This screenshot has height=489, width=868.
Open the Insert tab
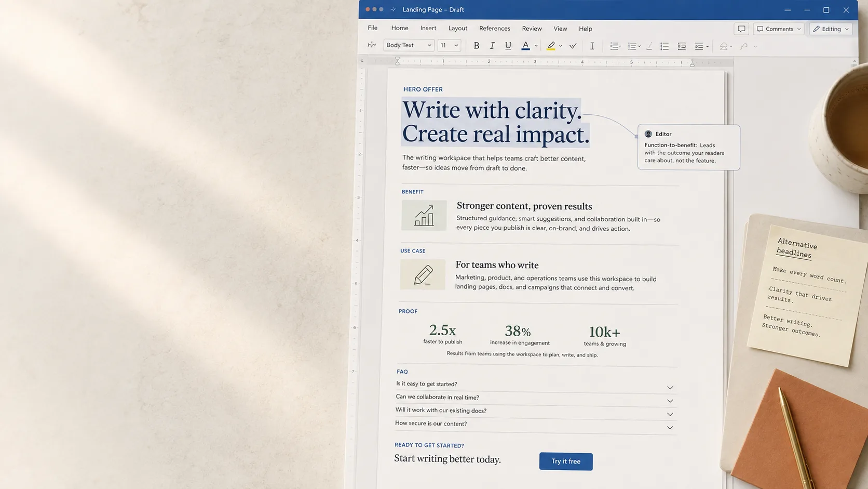(428, 28)
